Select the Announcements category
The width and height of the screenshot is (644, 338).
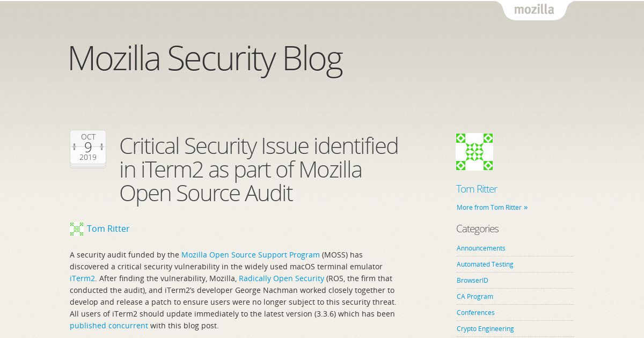coord(481,248)
